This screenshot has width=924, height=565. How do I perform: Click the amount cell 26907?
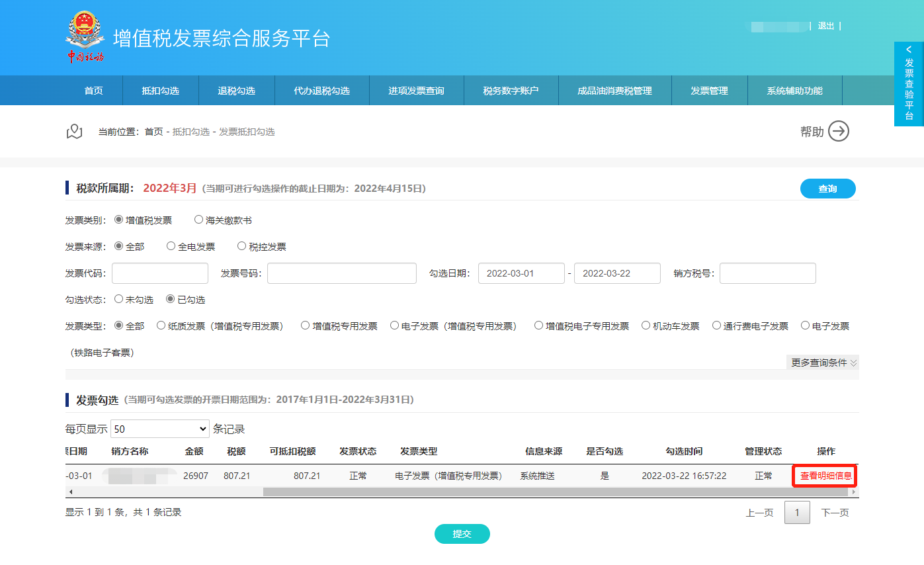[195, 476]
